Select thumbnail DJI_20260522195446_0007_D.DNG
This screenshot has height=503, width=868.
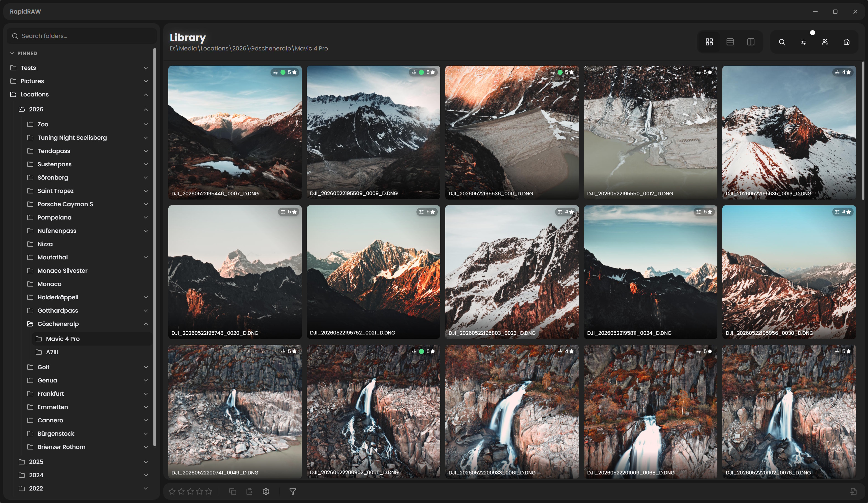click(235, 132)
